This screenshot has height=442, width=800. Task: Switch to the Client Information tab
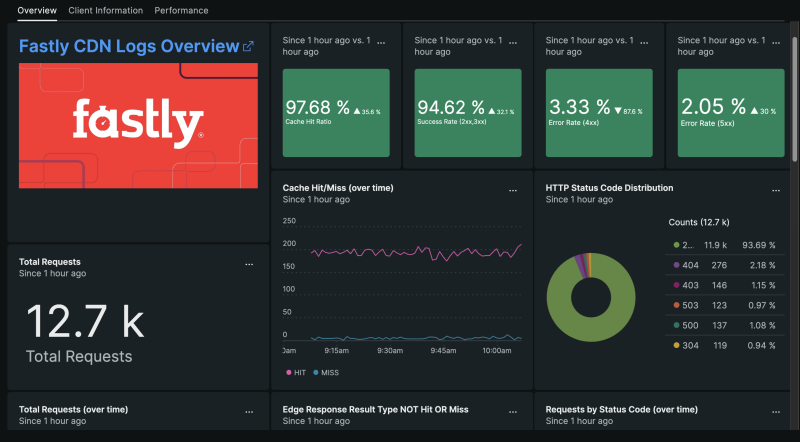(x=105, y=10)
